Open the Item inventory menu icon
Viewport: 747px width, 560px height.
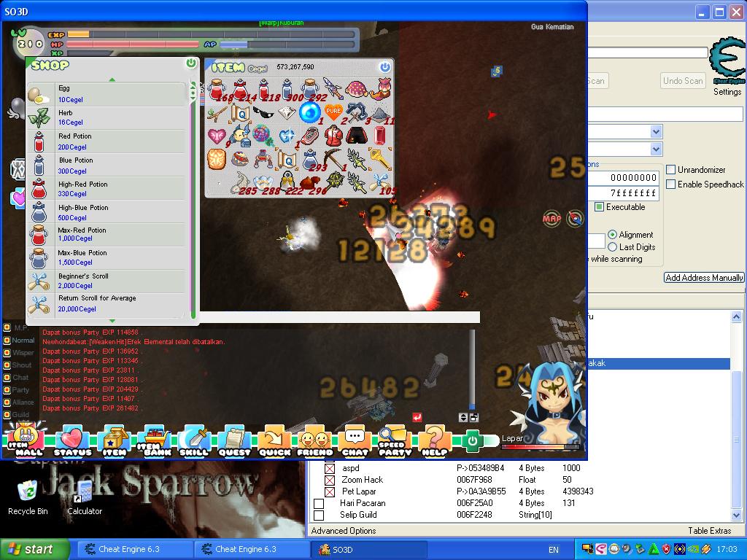115,441
